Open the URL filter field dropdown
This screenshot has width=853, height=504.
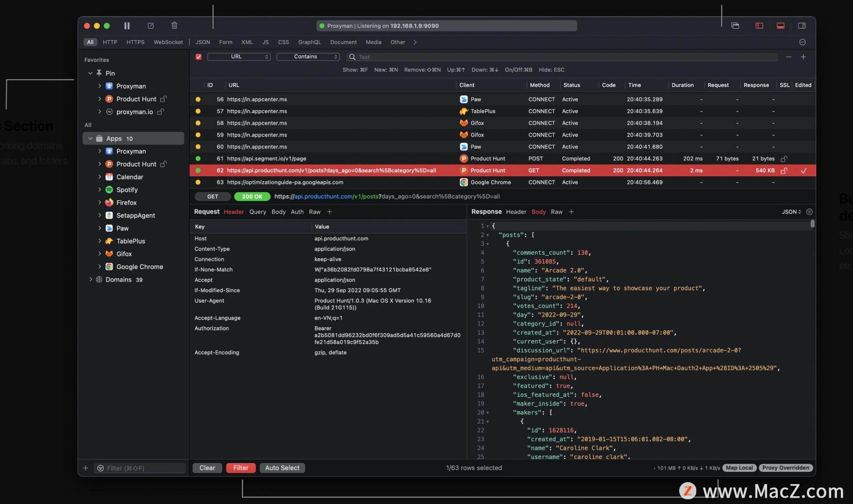point(239,57)
